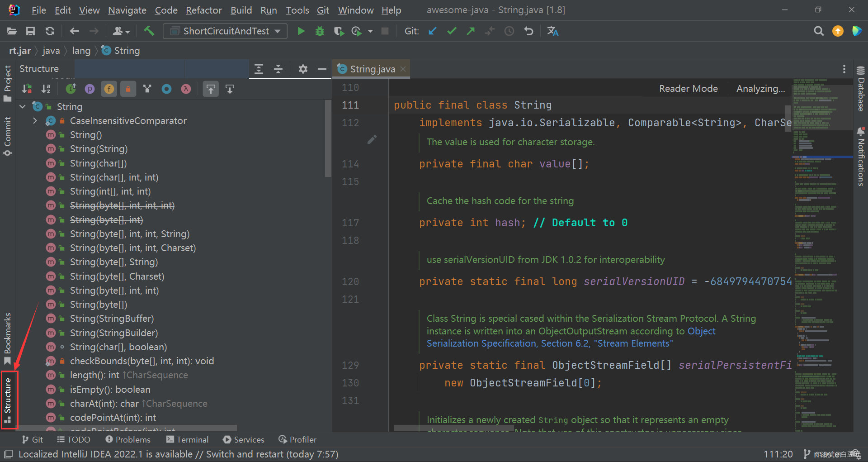868x462 pixels.
Task: Toggle Sort by Visibility in Structure
Action: click(x=27, y=89)
